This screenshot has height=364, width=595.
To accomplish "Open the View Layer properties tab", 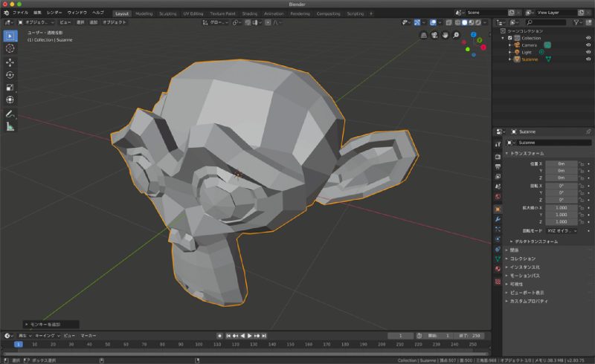I will tap(498, 177).
